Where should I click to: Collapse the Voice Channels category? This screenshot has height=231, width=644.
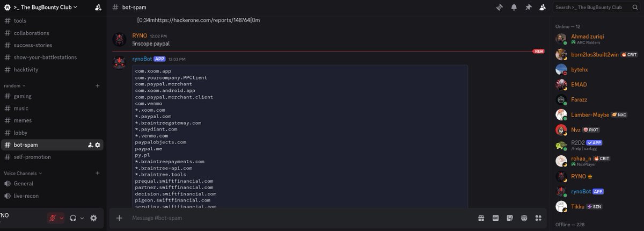(x=22, y=173)
